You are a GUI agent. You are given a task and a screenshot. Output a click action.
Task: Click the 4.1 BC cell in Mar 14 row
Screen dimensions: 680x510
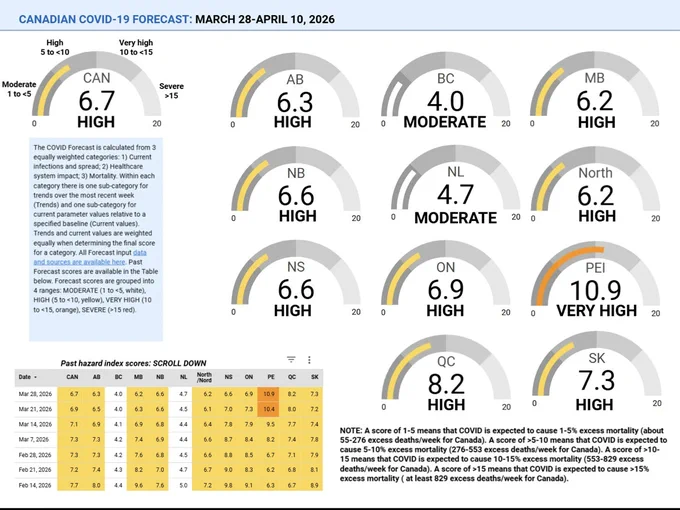(118, 425)
